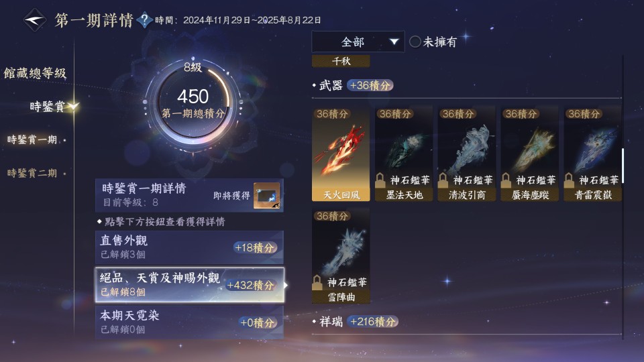Collapse the 時鑒賞 section chevron
Image resolution: width=644 pixels, height=362 pixels.
coord(74,107)
